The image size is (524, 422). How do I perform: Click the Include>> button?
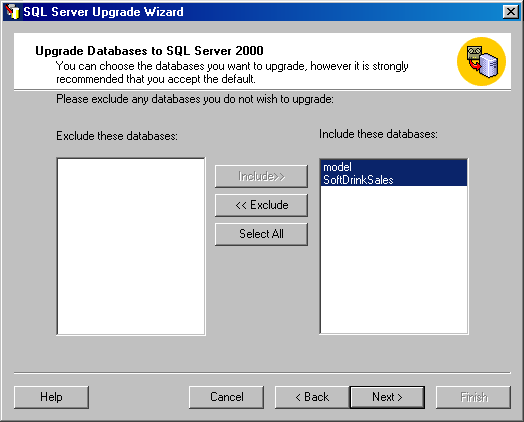(x=261, y=176)
